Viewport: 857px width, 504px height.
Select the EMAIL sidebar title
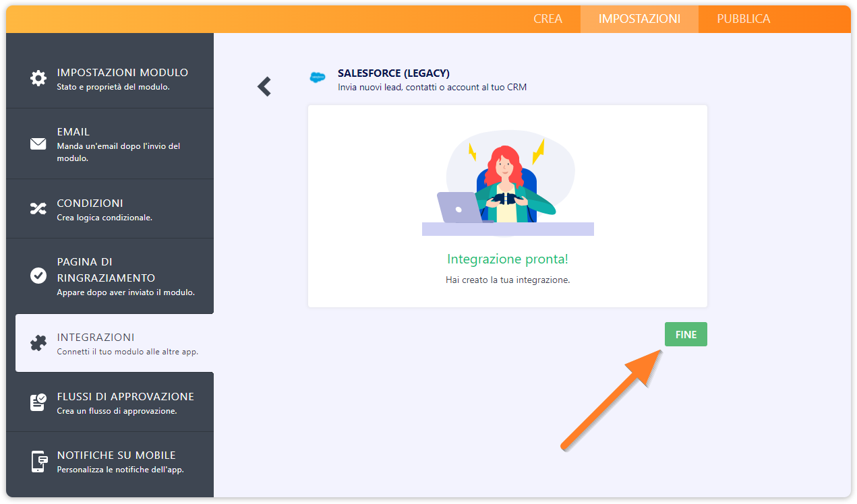(x=73, y=131)
